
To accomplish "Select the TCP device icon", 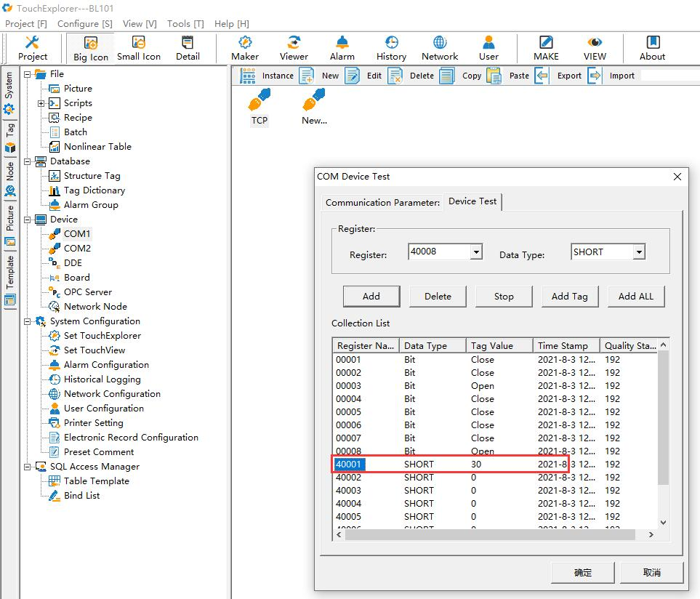I will 260,106.
